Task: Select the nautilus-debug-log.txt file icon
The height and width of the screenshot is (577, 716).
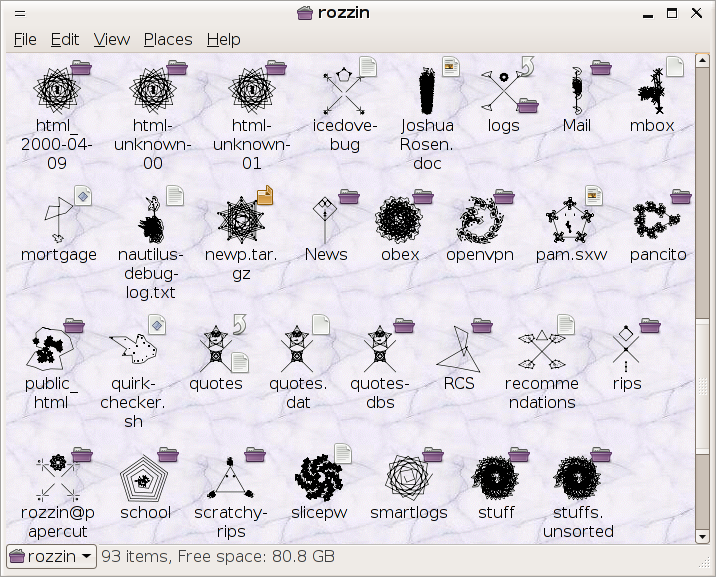Action: pos(151,220)
